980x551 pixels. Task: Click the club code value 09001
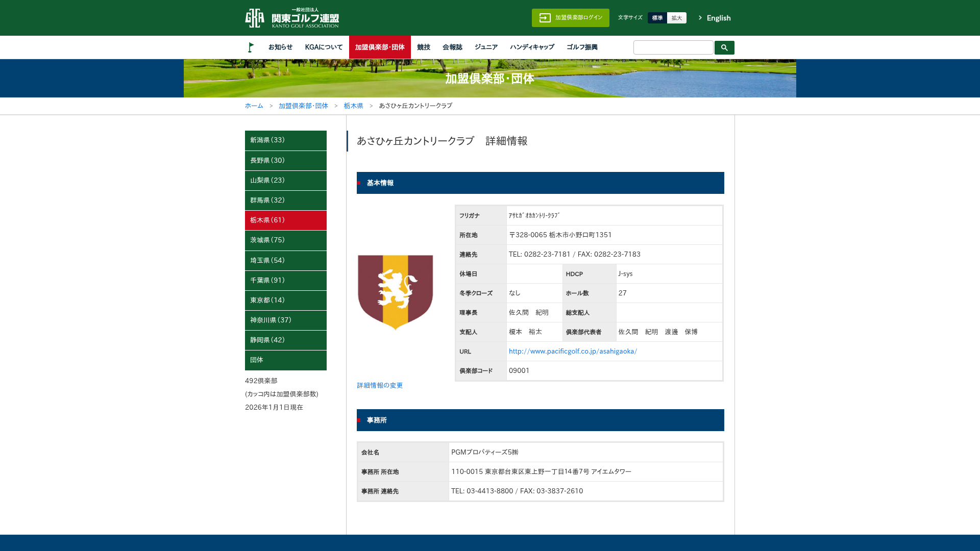[519, 370]
